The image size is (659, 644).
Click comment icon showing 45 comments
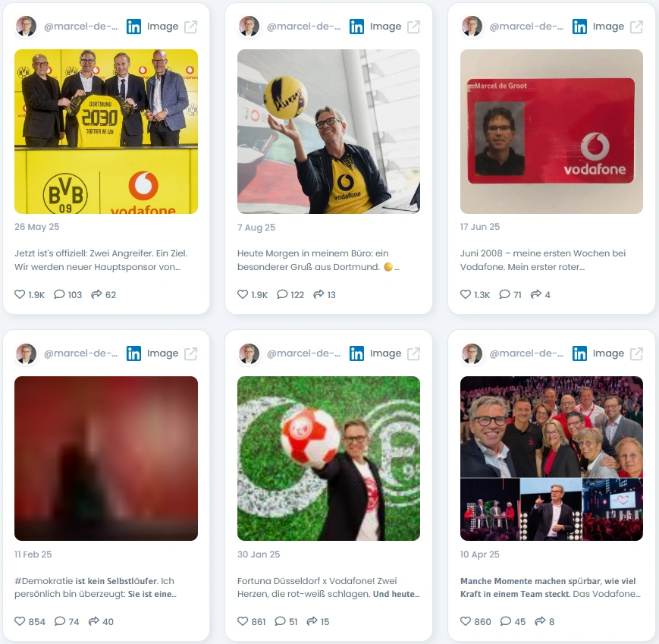pos(506,621)
